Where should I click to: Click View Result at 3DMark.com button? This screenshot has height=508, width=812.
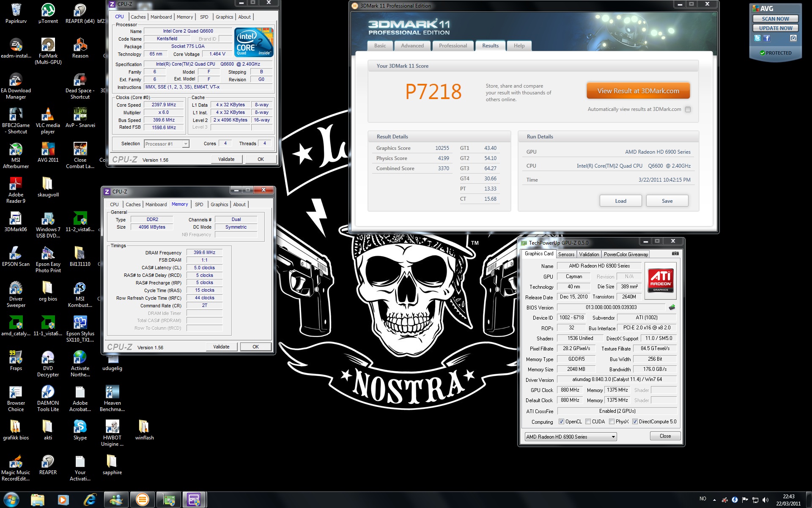click(638, 91)
